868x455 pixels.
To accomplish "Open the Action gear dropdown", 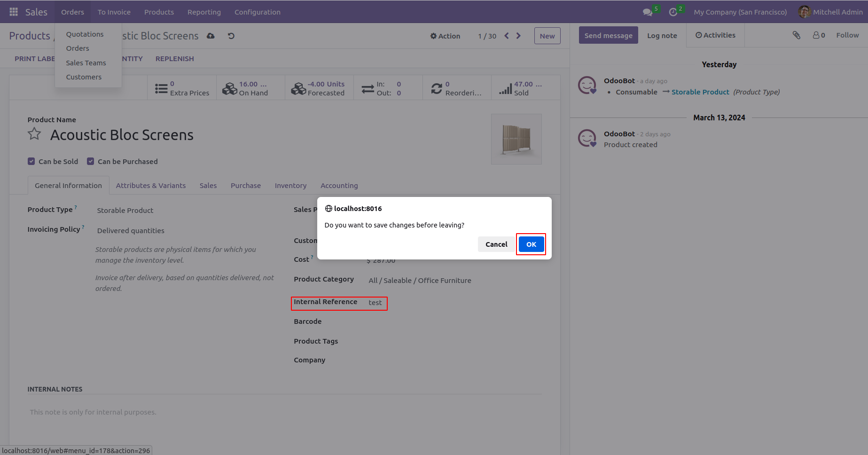I will tap(445, 36).
